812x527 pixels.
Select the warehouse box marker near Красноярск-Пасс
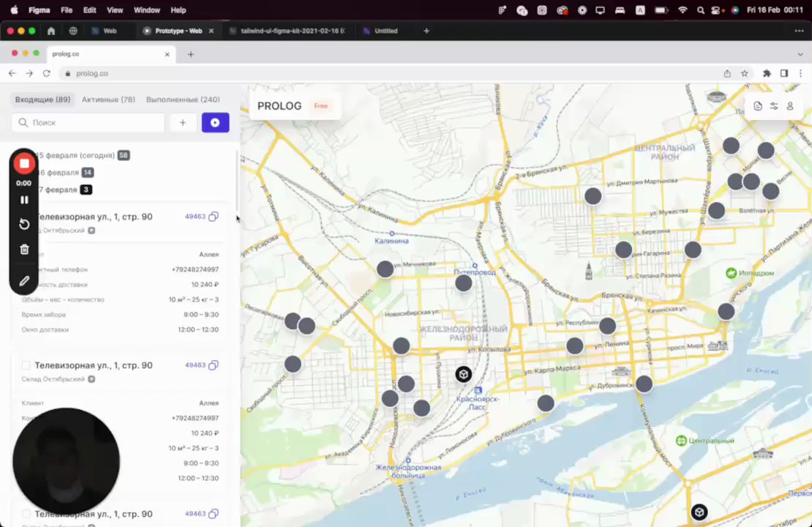(x=464, y=374)
